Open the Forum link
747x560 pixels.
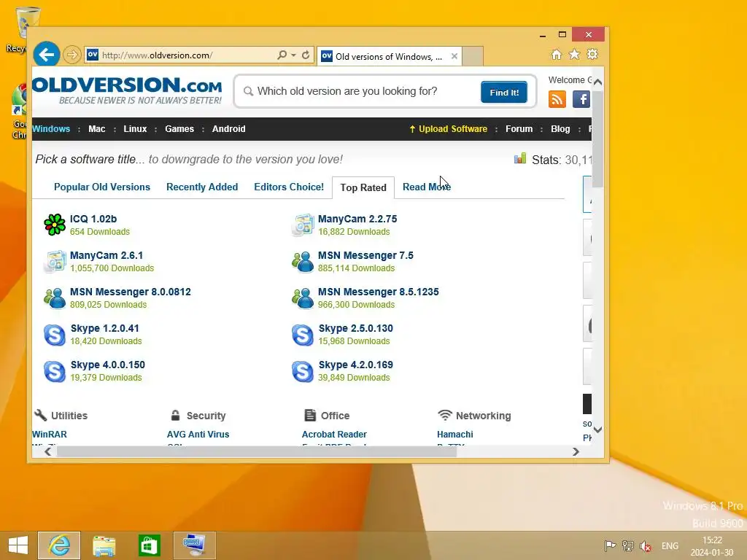point(519,129)
